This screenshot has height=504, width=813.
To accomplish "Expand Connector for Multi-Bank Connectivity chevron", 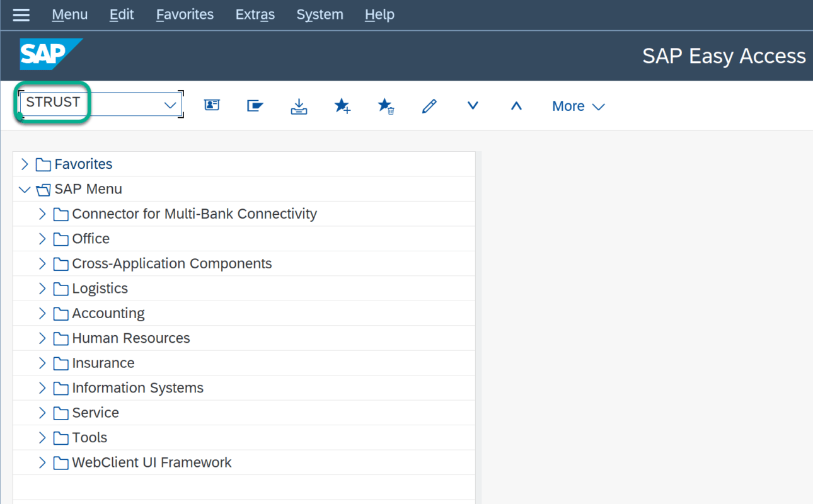I will click(x=42, y=214).
